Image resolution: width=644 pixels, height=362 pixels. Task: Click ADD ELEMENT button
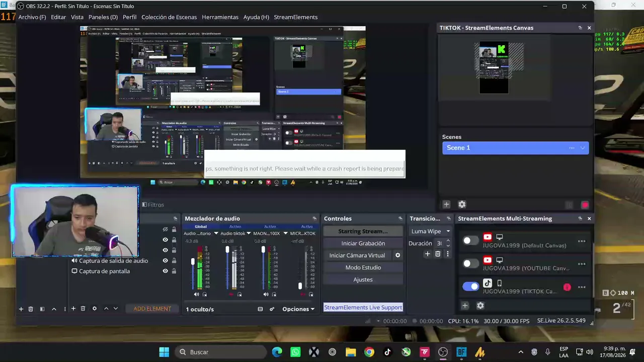(x=152, y=309)
